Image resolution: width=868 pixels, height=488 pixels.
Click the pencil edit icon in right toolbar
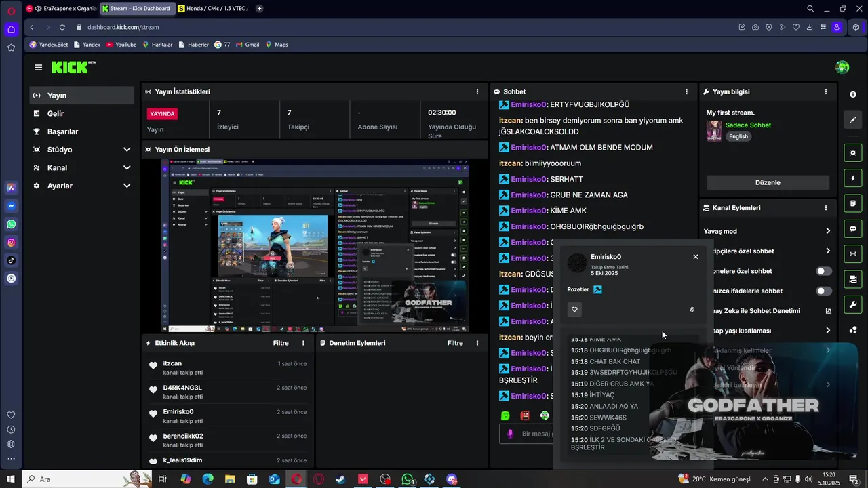point(853,120)
